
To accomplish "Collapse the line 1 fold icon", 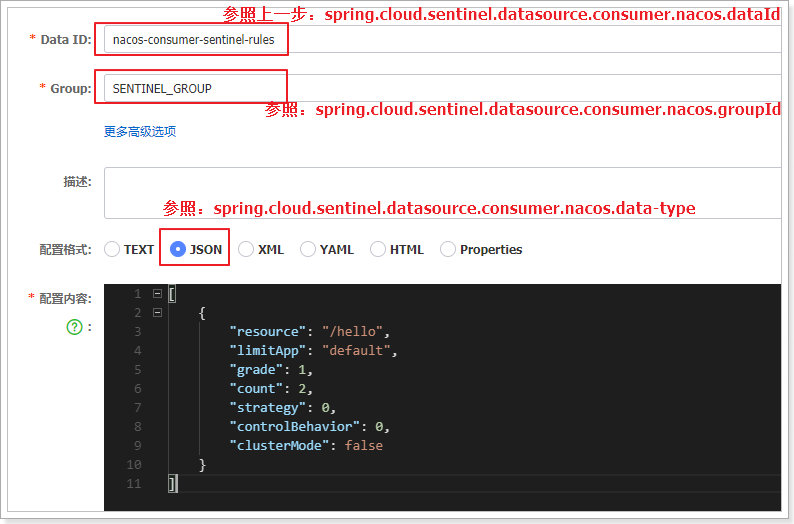I will point(157,294).
